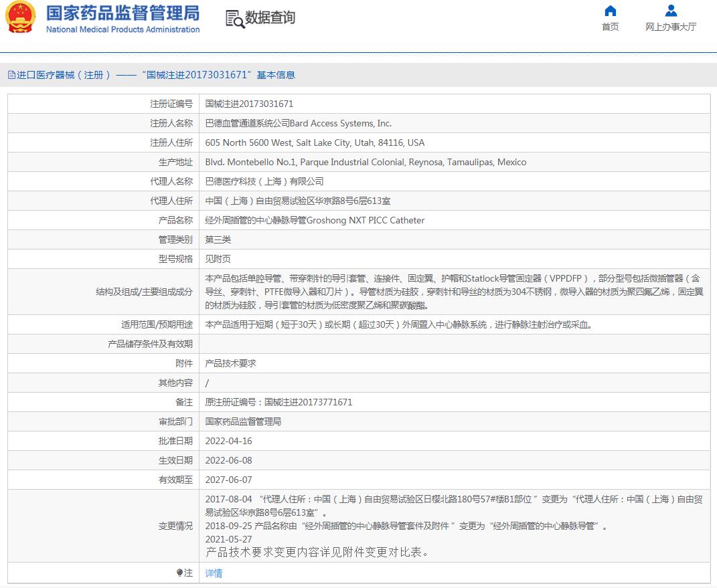This screenshot has height=588, width=717.
Task: Click the 审批部门 row label
Action: [x=175, y=421]
